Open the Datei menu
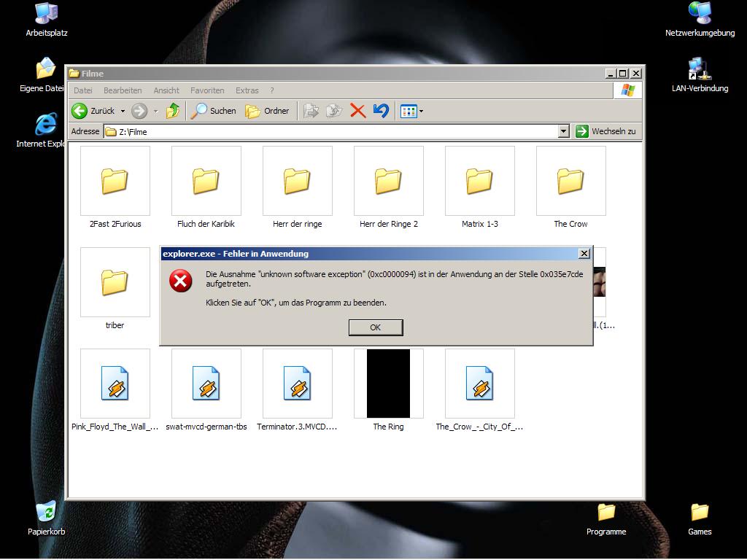The width and height of the screenshot is (747, 560). point(83,90)
